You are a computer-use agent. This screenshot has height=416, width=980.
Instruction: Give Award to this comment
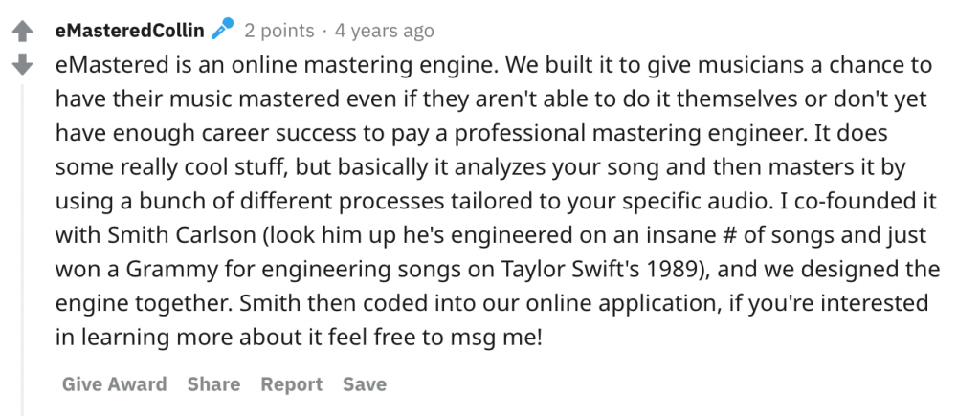click(115, 384)
